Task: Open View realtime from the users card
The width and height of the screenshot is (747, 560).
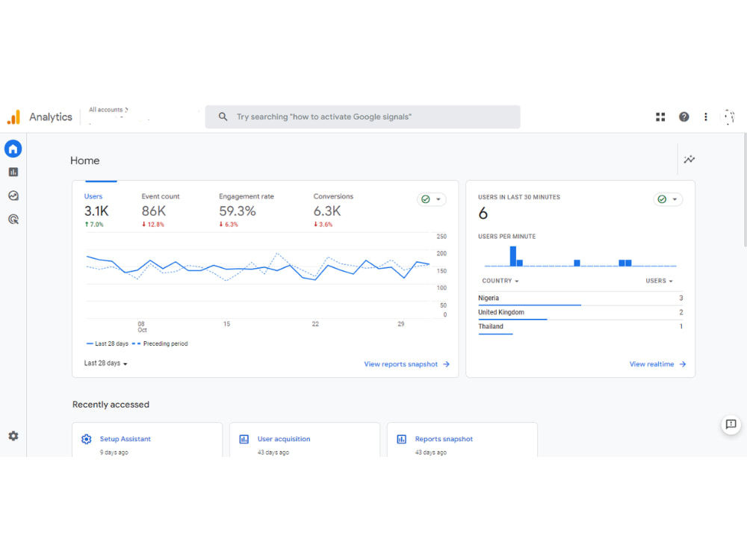Action: (x=653, y=364)
